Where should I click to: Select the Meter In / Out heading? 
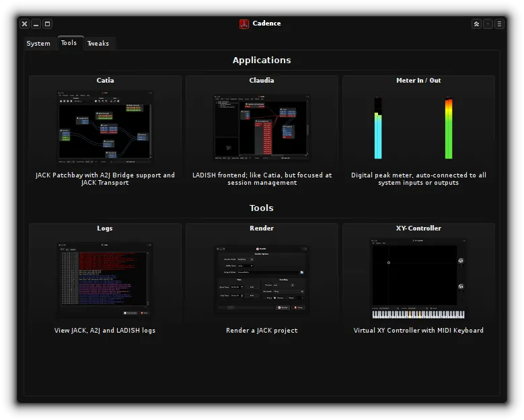click(418, 81)
